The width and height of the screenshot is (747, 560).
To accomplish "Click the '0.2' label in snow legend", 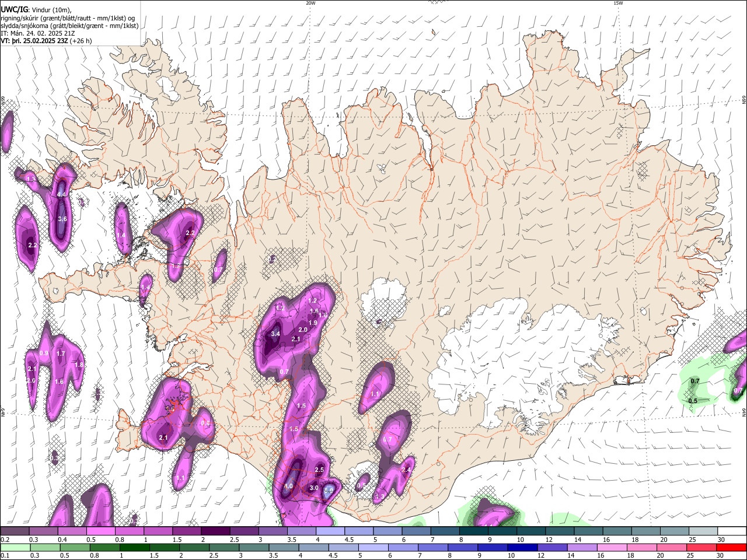I will pos(4,540).
